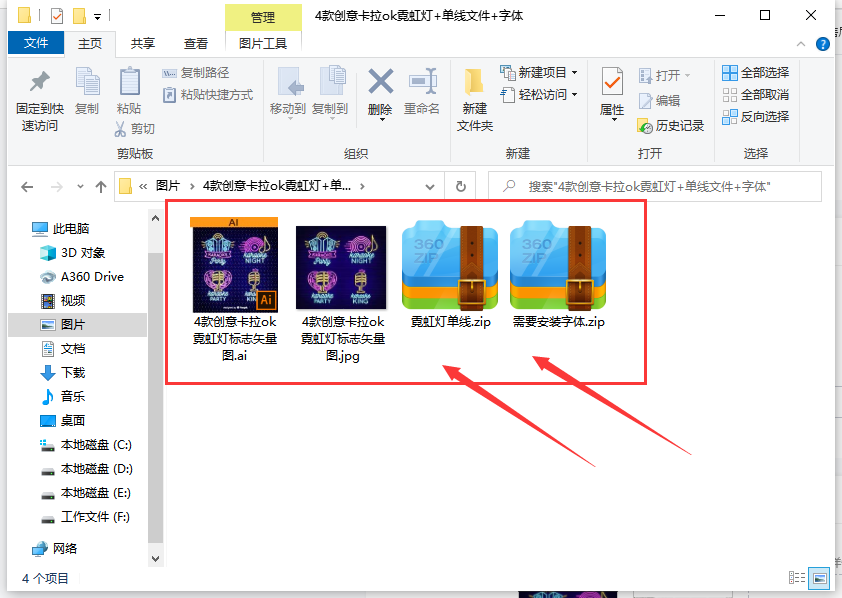Click the Help question mark icon
This screenshot has height=598, width=842.
(823, 44)
